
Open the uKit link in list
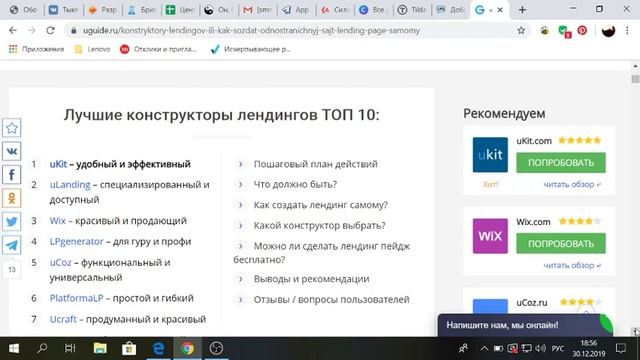coord(58,164)
